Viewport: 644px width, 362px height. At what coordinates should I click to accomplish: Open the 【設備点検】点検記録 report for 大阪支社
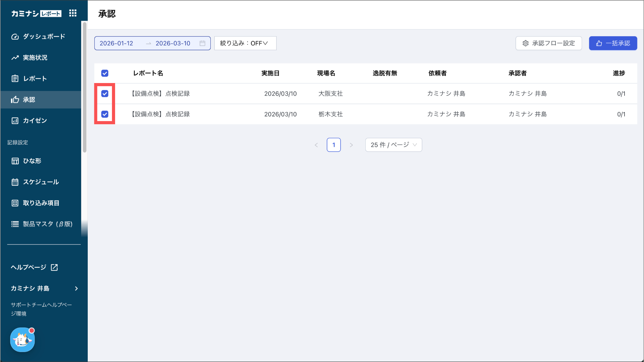click(161, 94)
